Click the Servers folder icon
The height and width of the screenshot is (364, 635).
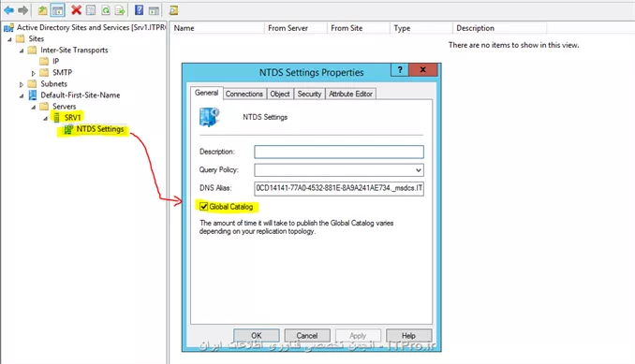(44, 107)
